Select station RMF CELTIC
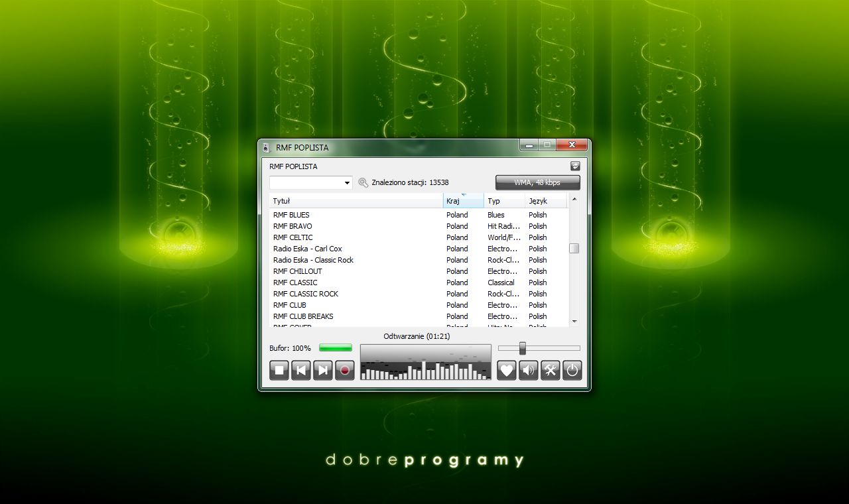This screenshot has width=849, height=504. pyautogui.click(x=293, y=237)
